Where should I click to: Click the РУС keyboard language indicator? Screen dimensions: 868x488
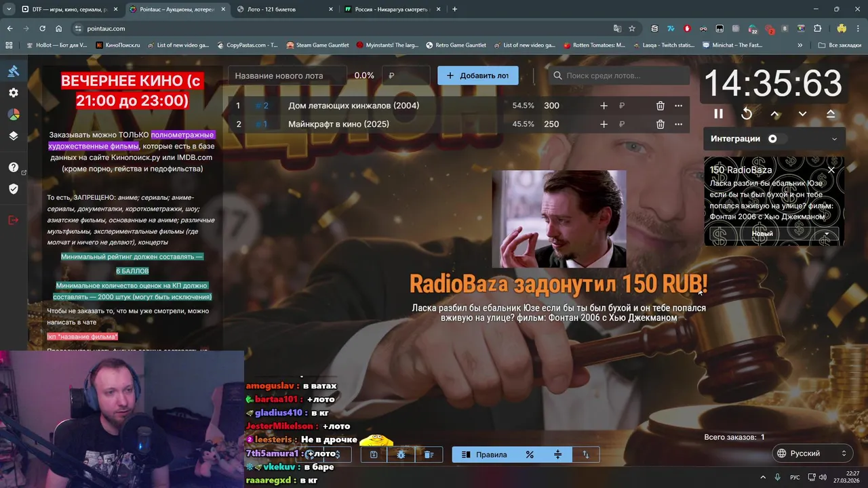795,476
